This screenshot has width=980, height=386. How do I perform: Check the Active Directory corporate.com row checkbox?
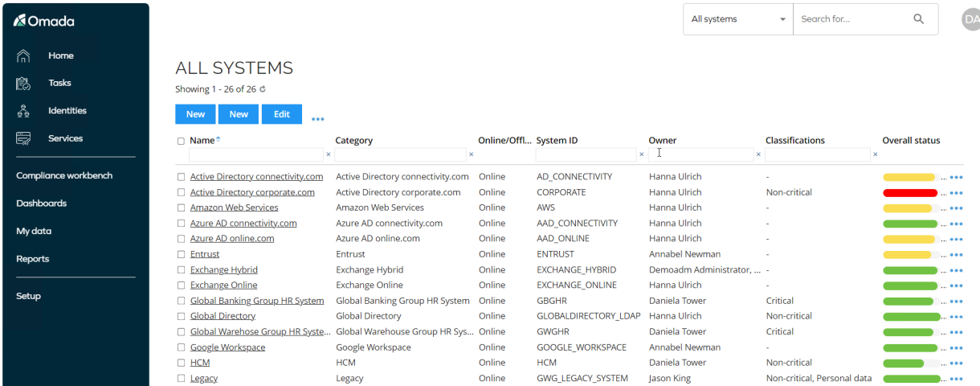tap(181, 192)
